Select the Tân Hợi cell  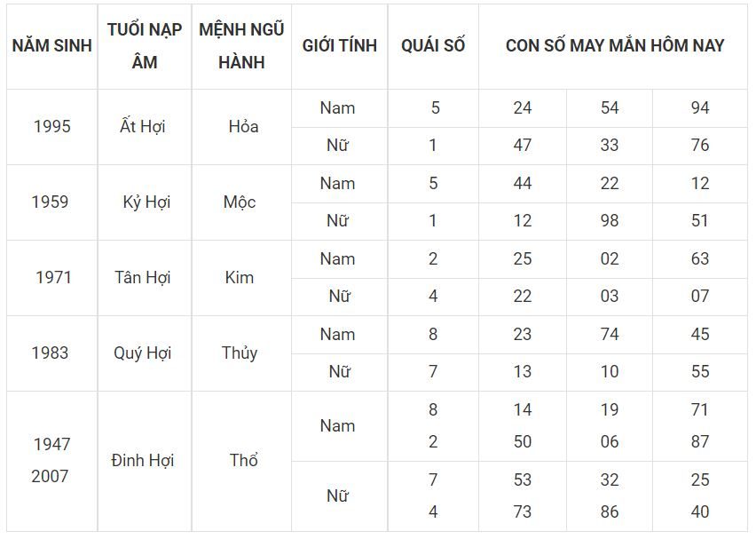(x=145, y=278)
